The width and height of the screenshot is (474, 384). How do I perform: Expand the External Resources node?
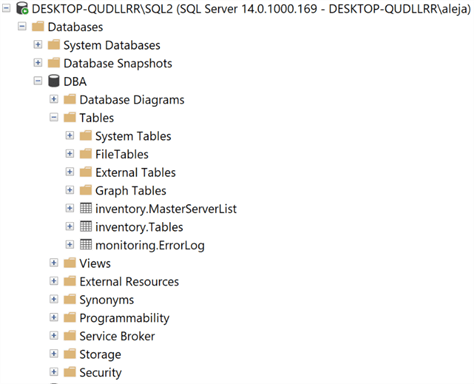pyautogui.click(x=54, y=281)
